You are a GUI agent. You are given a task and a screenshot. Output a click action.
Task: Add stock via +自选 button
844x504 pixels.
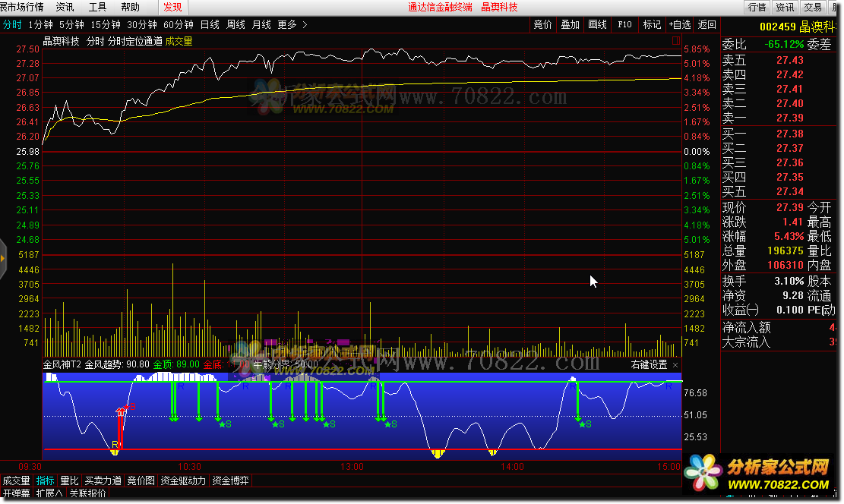(680, 25)
